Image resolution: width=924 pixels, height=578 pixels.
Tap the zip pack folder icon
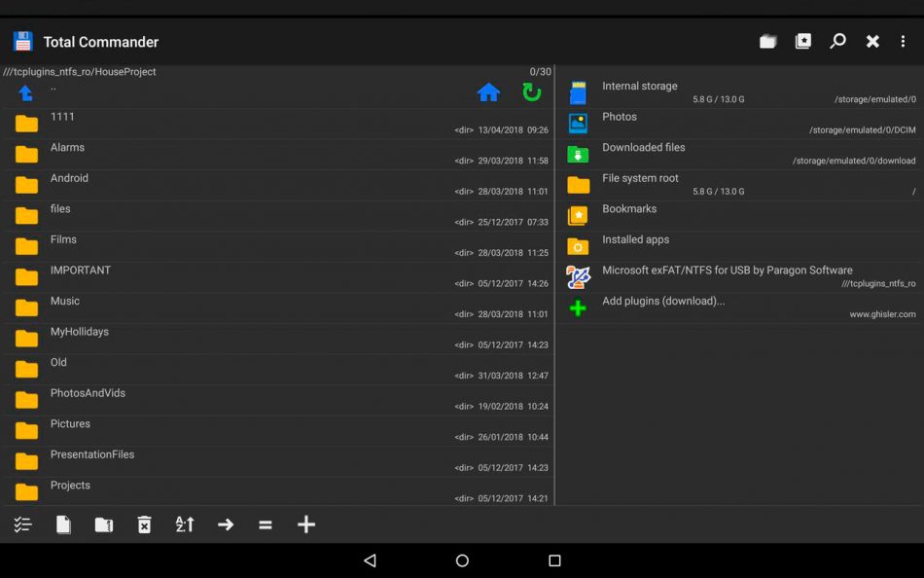click(x=104, y=524)
